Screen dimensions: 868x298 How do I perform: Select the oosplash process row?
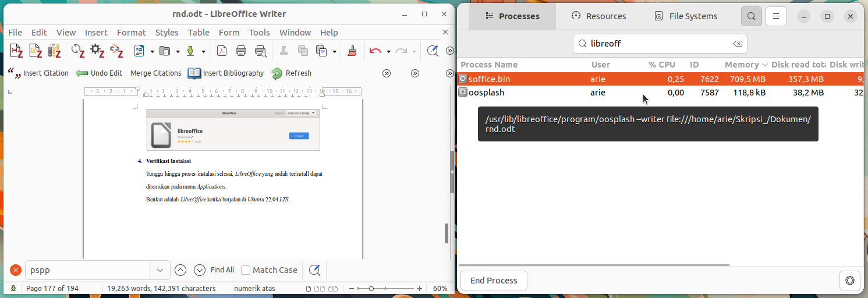coord(660,93)
